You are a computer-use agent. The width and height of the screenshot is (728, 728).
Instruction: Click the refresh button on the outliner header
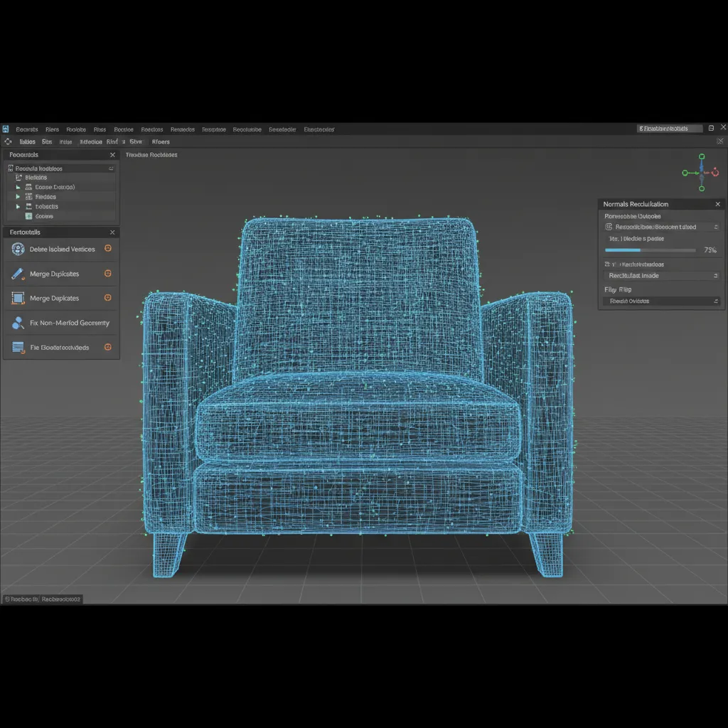pyautogui.click(x=112, y=168)
